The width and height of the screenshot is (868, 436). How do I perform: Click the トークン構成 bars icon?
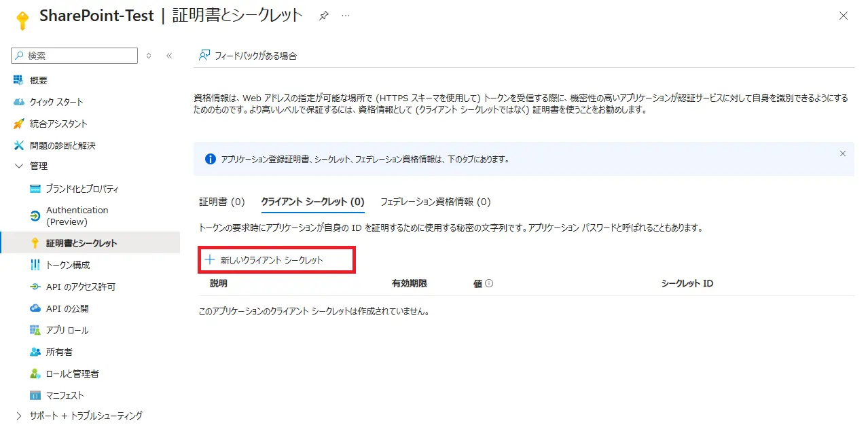point(35,265)
